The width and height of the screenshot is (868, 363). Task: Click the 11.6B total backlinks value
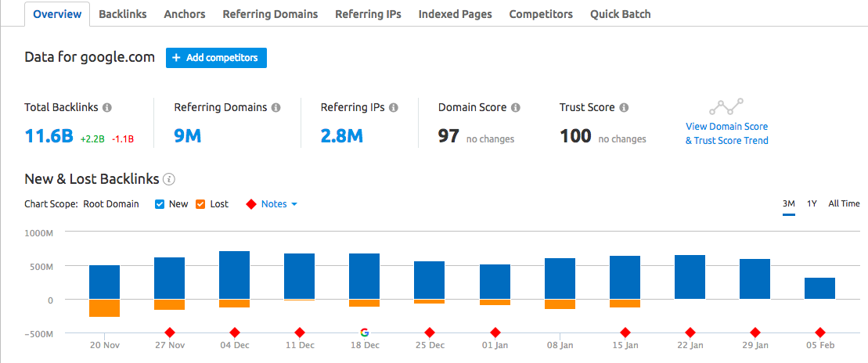[49, 135]
